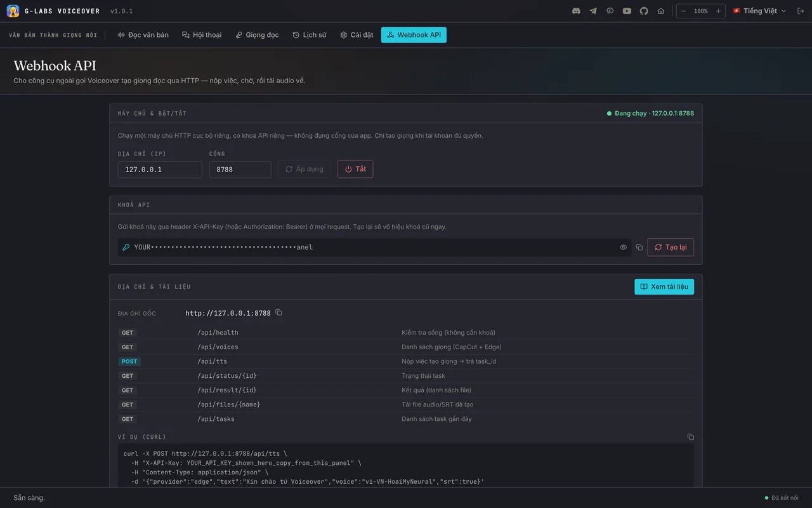Select the Webhook API tab

click(414, 35)
